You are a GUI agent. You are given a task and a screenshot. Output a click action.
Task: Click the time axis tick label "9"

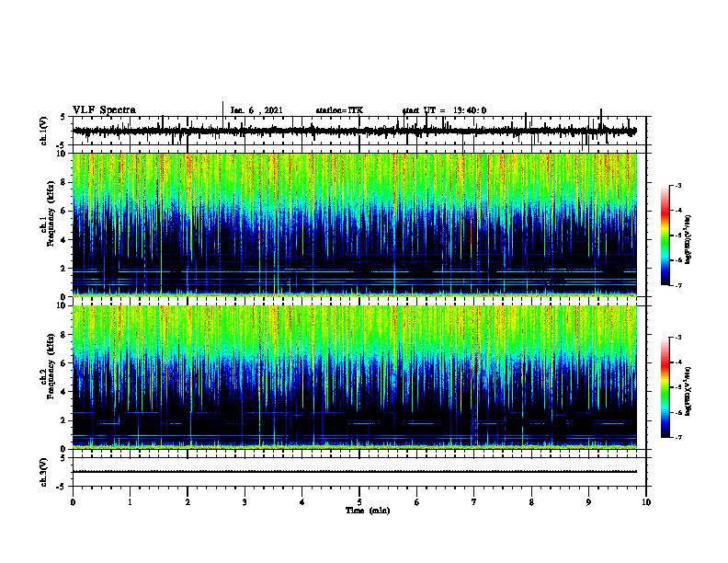pos(588,502)
